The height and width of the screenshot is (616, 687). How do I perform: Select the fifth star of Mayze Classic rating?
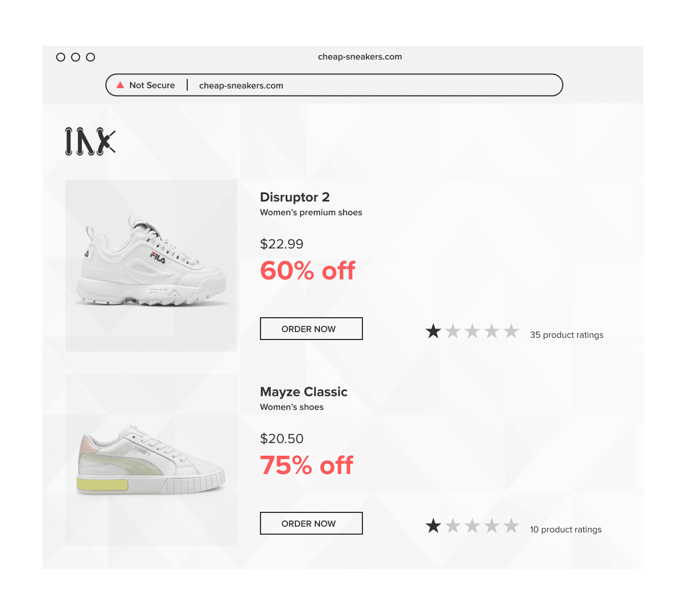(x=511, y=526)
